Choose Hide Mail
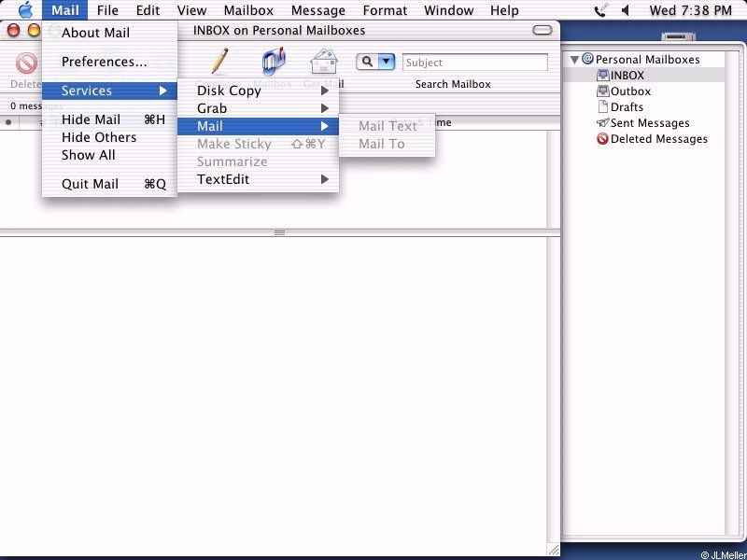The width and height of the screenshot is (747, 560). click(109, 119)
